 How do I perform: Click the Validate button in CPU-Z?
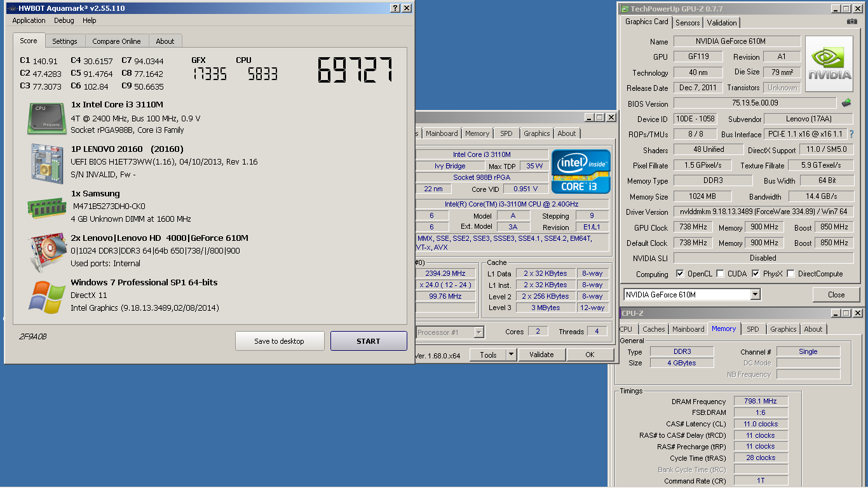click(541, 355)
